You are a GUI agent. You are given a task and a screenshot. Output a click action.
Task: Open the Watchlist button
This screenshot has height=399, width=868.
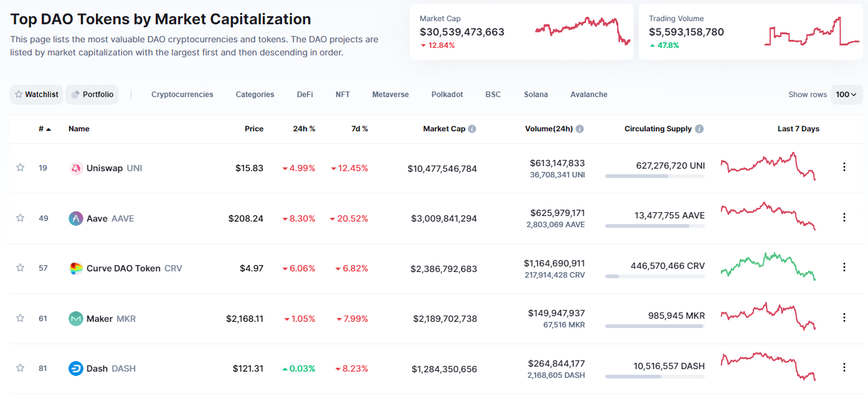coord(37,95)
